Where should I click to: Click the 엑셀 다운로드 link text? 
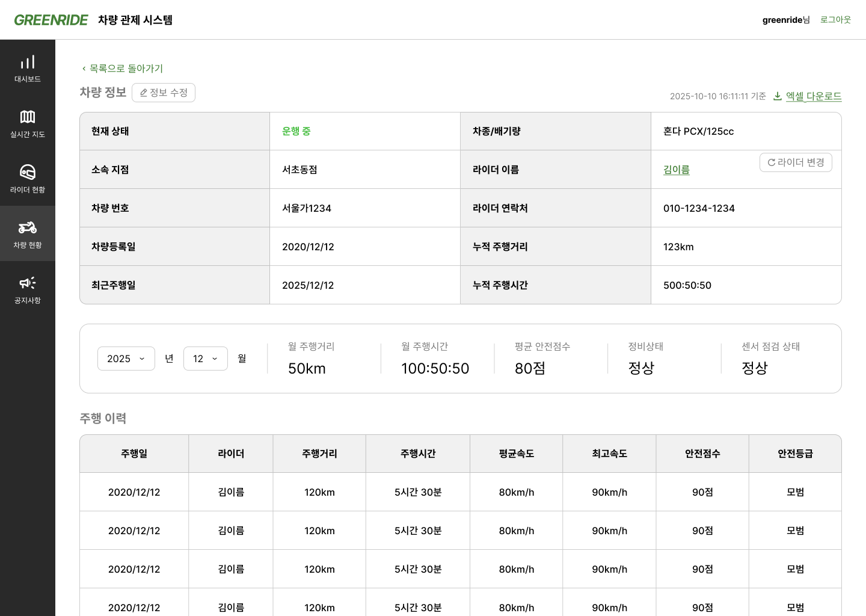click(813, 96)
